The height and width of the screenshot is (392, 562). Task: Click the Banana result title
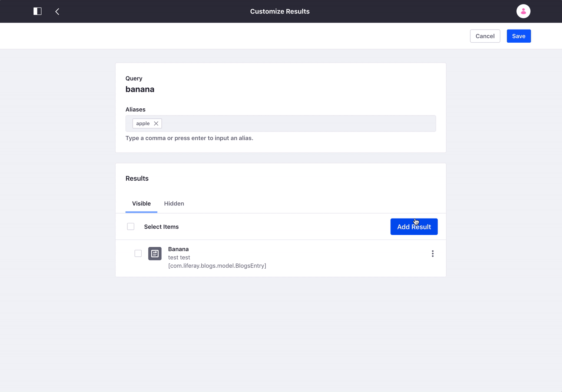(x=178, y=249)
